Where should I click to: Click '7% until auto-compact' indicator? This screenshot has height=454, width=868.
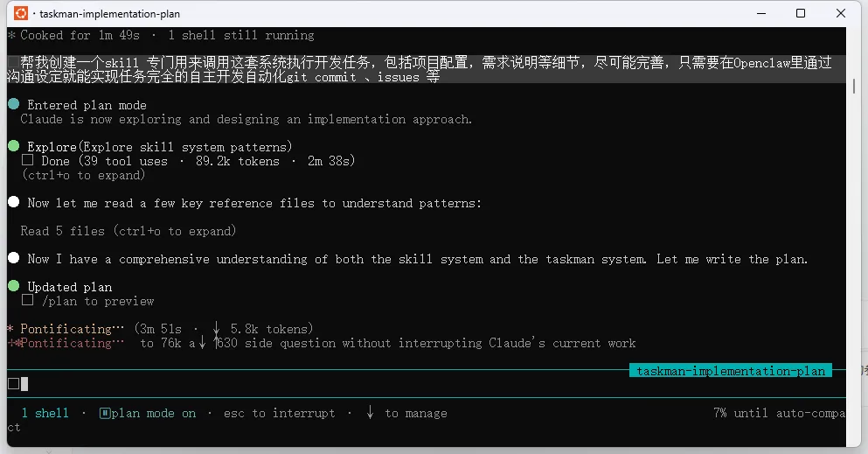(x=779, y=413)
